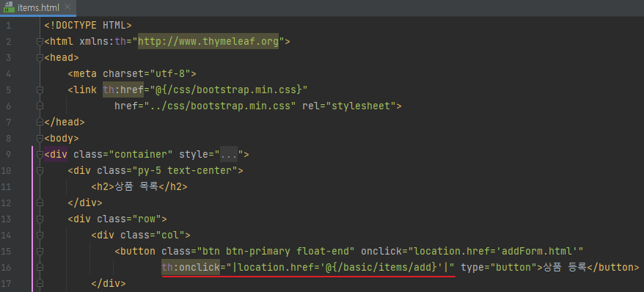Close the items.html tab
The image size is (644, 292).
tap(67, 7)
